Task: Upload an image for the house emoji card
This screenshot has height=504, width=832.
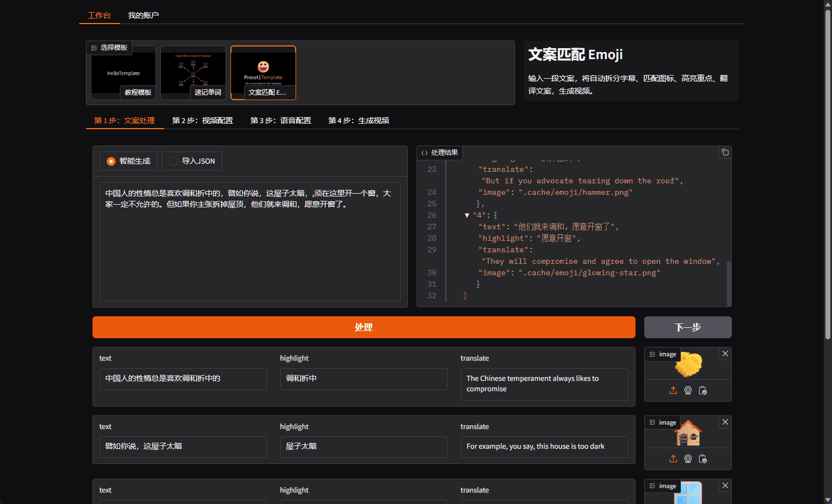Action: [673, 459]
